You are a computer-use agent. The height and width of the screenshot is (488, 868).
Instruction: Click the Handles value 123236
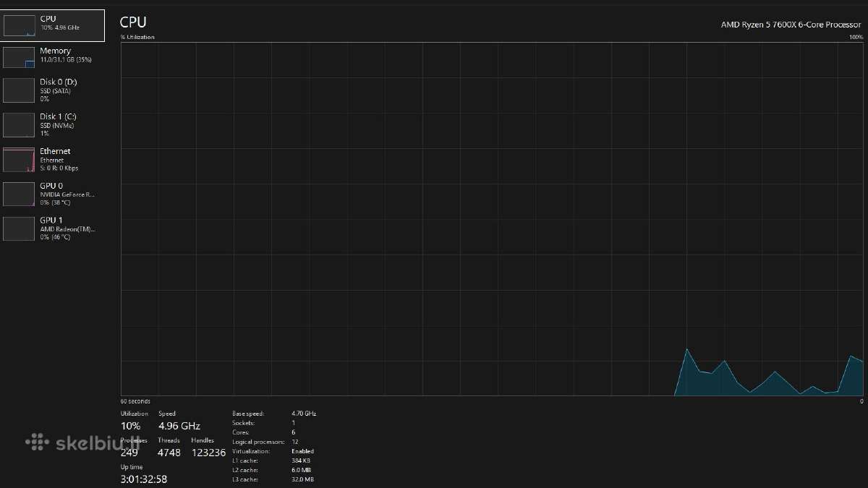pyautogui.click(x=208, y=453)
